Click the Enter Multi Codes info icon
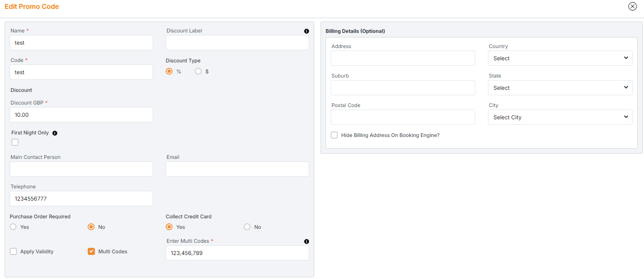This screenshot has height=279, width=644. (307, 241)
